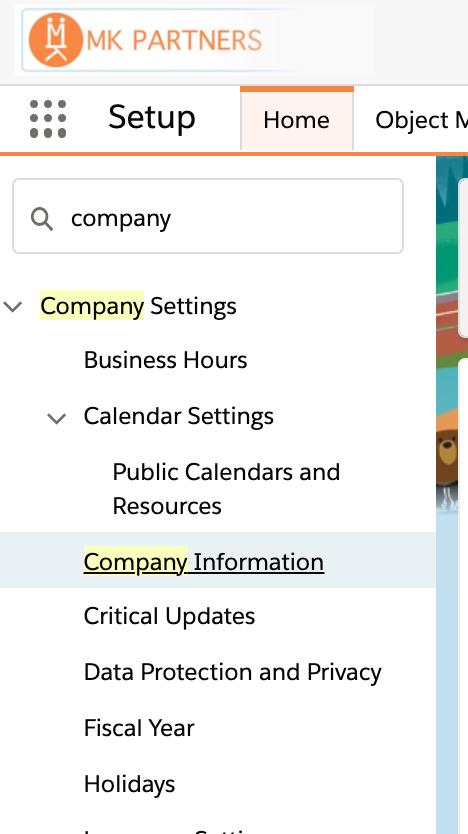Open Critical Updates
Image resolution: width=468 pixels, height=834 pixels.
pyautogui.click(x=169, y=616)
